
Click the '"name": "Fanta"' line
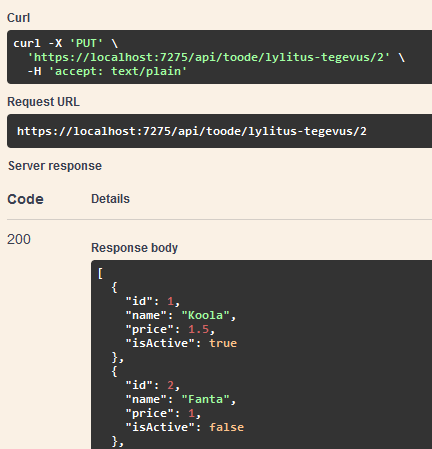pos(181,399)
